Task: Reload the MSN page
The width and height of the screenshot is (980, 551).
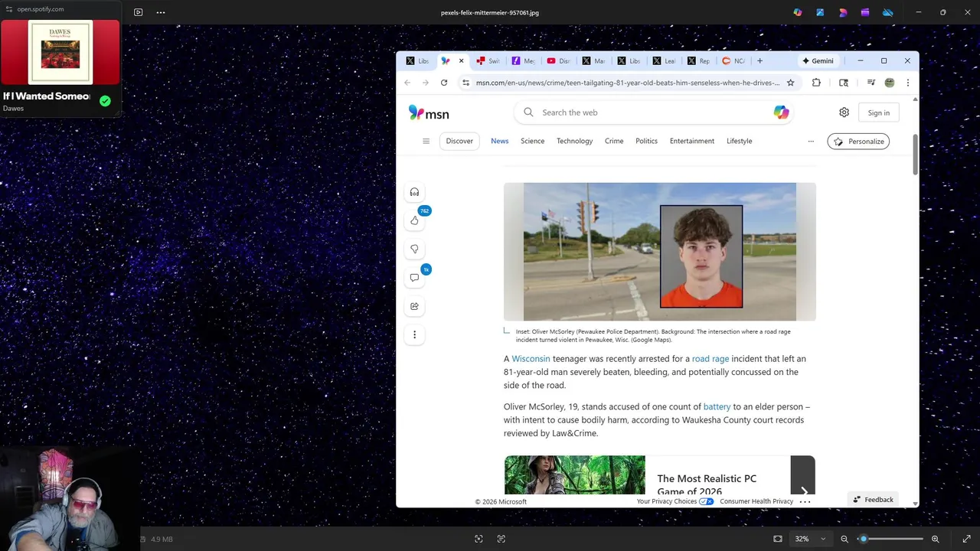Action: point(444,83)
